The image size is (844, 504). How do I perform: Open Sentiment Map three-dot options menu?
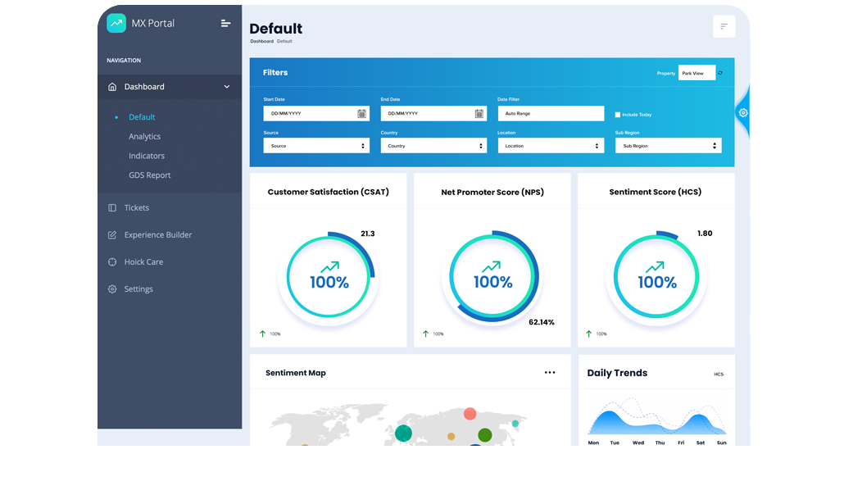point(550,373)
